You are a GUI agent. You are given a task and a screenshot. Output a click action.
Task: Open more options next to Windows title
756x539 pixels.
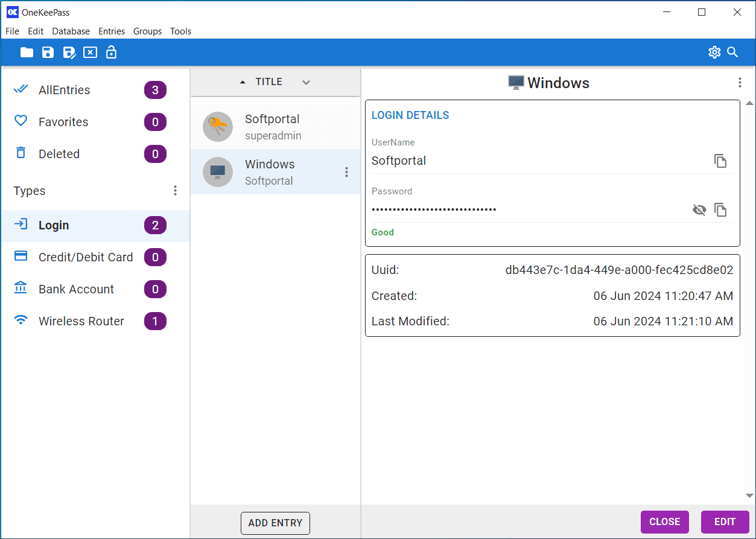pyautogui.click(x=740, y=83)
